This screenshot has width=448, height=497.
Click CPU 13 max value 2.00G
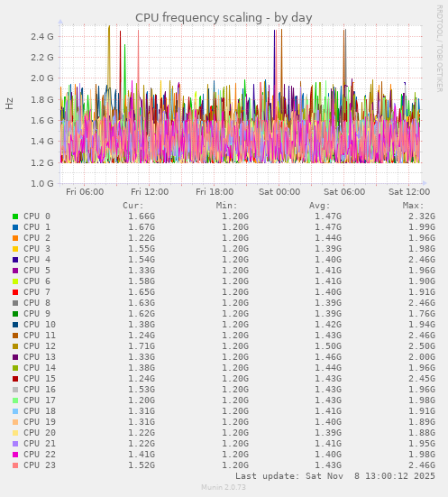click(x=422, y=357)
